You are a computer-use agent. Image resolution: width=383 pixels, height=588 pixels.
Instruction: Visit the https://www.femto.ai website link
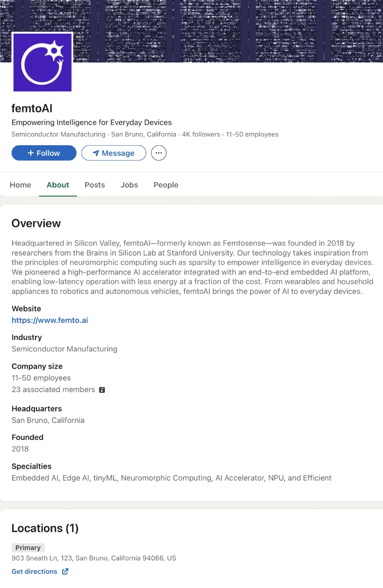click(50, 320)
